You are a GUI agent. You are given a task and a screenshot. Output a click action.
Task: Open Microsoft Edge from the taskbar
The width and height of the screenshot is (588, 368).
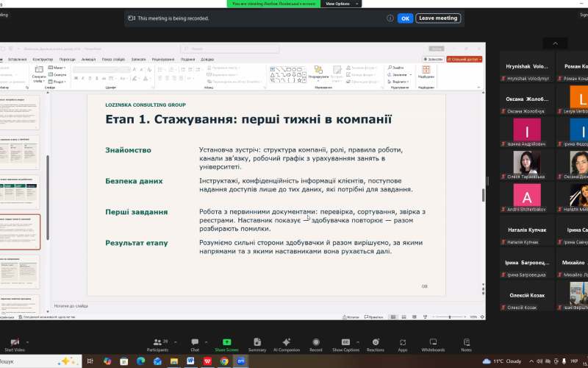click(140, 361)
